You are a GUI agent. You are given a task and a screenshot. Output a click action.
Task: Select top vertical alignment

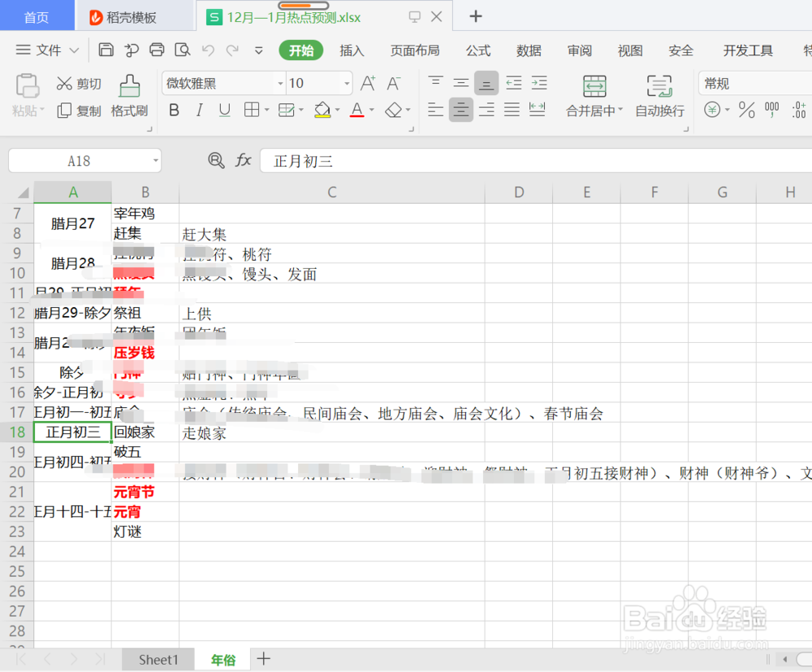coord(435,83)
